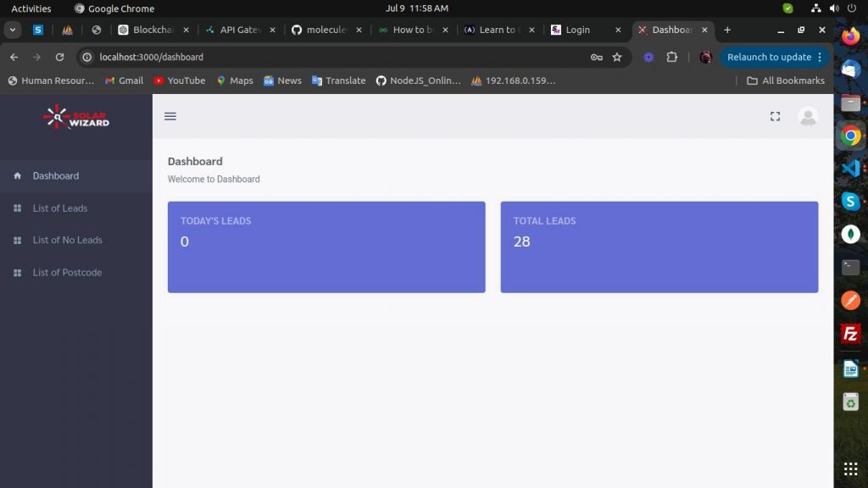Screen dimensions: 868x488
Task: Reload the page with browser refresh icon
Action: (59, 57)
